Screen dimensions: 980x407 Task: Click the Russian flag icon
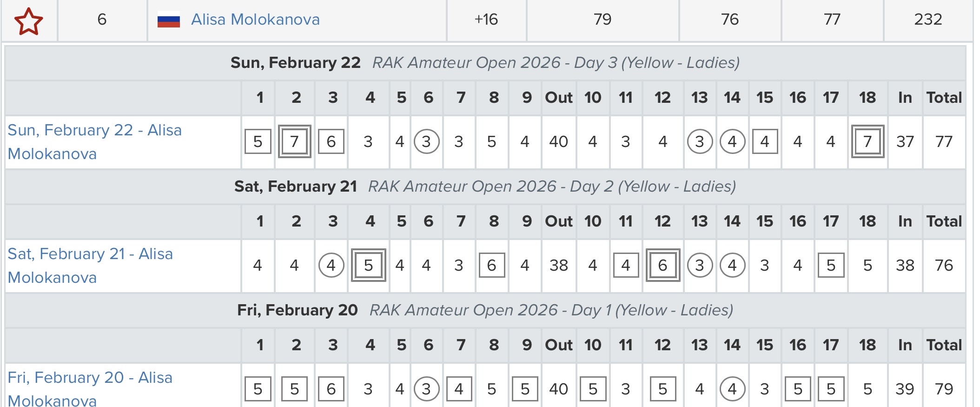pos(168,20)
